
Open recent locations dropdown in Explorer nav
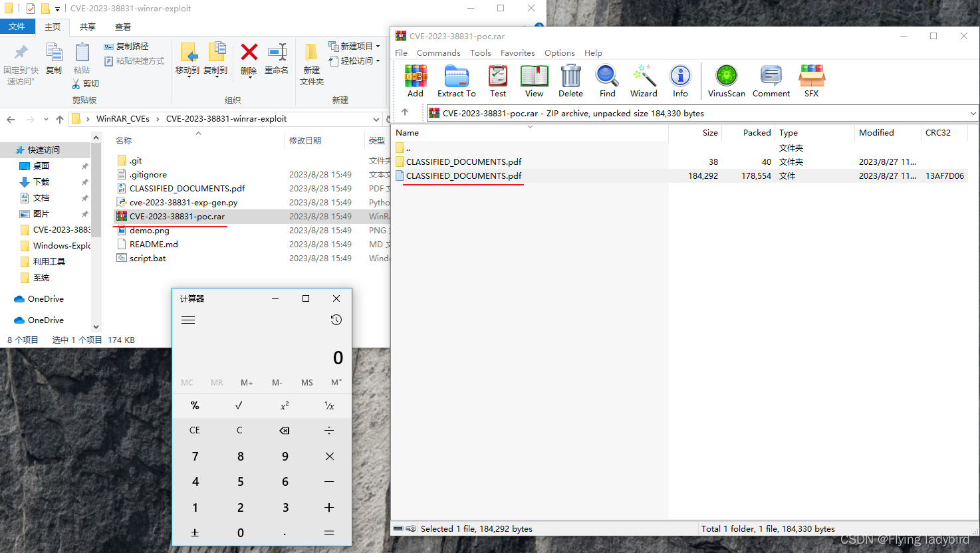46,120
